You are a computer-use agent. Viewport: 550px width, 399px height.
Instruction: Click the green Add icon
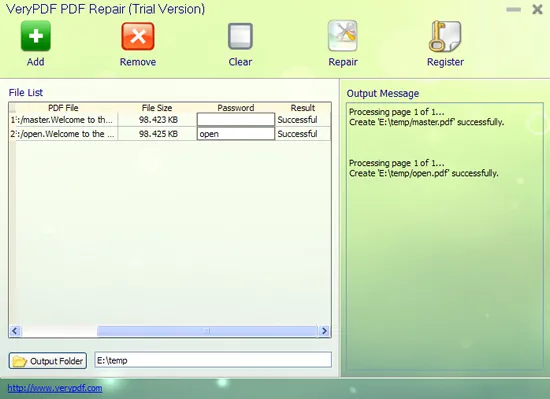click(35, 36)
